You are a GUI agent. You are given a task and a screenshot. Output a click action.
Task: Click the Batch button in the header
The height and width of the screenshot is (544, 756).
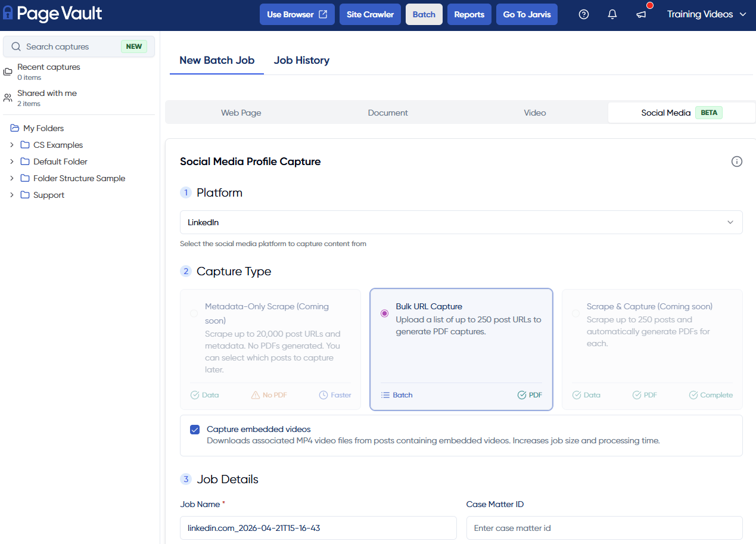[424, 14]
